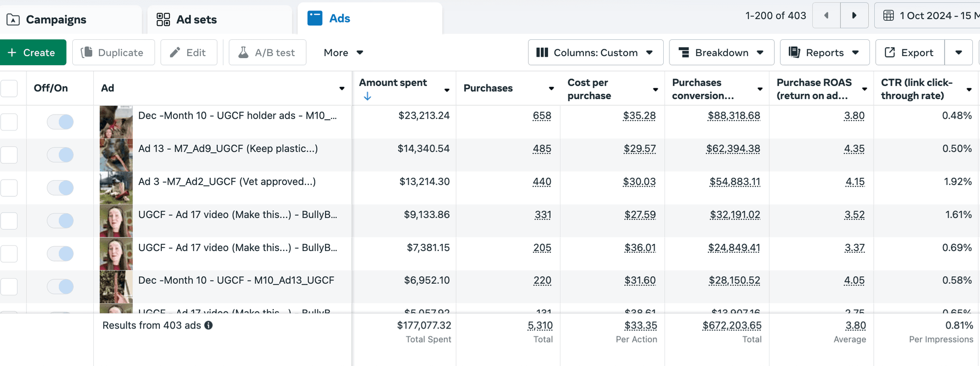
Task: Click the 658 purchases value link
Action: point(542,116)
